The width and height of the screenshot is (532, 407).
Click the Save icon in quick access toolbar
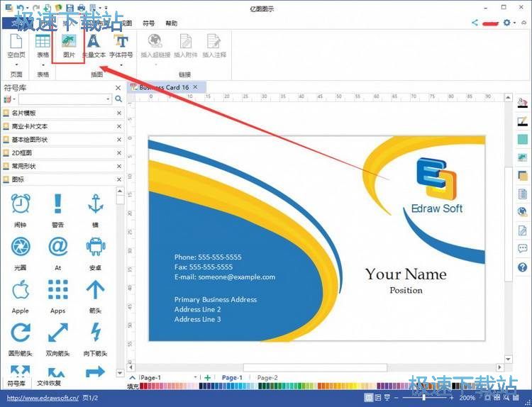(68, 8)
